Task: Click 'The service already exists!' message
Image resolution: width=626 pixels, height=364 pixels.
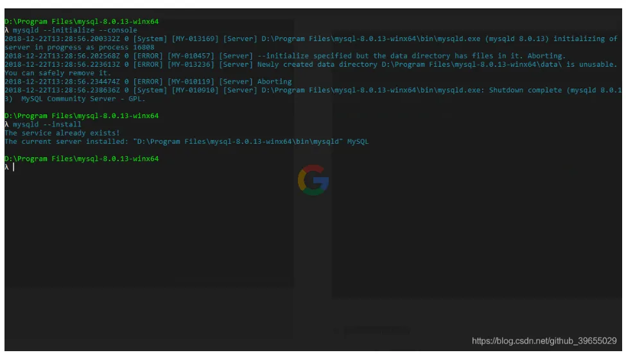Action: click(x=62, y=133)
